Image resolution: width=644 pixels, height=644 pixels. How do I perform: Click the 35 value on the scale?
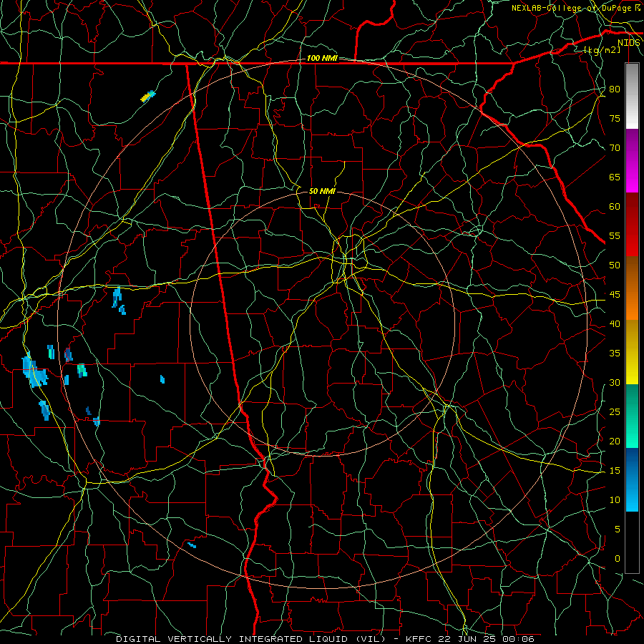pos(615,353)
